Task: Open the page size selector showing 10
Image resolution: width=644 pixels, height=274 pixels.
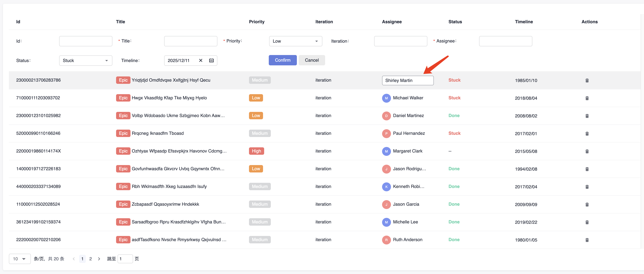Action: pyautogui.click(x=19, y=259)
